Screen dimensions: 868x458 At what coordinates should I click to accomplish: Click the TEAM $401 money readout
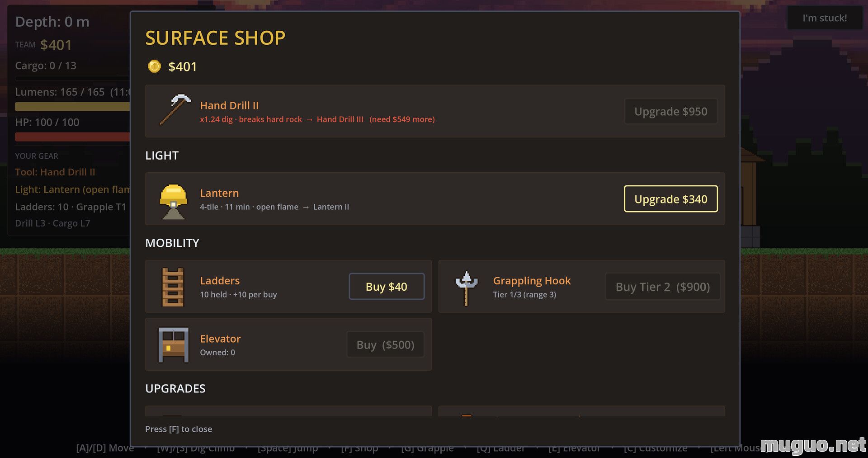coord(43,45)
